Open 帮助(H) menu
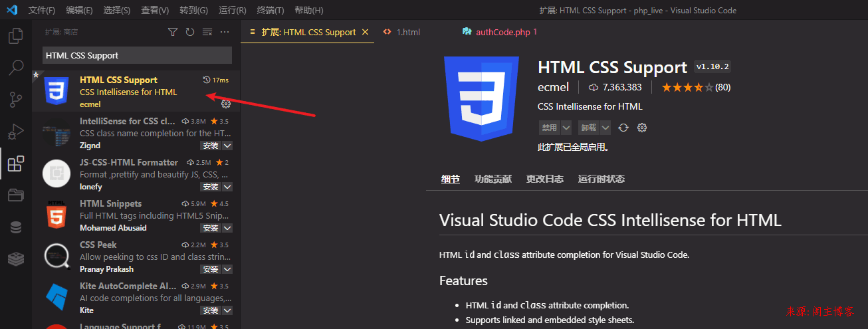Viewport: 868px width, 329px height. click(308, 10)
